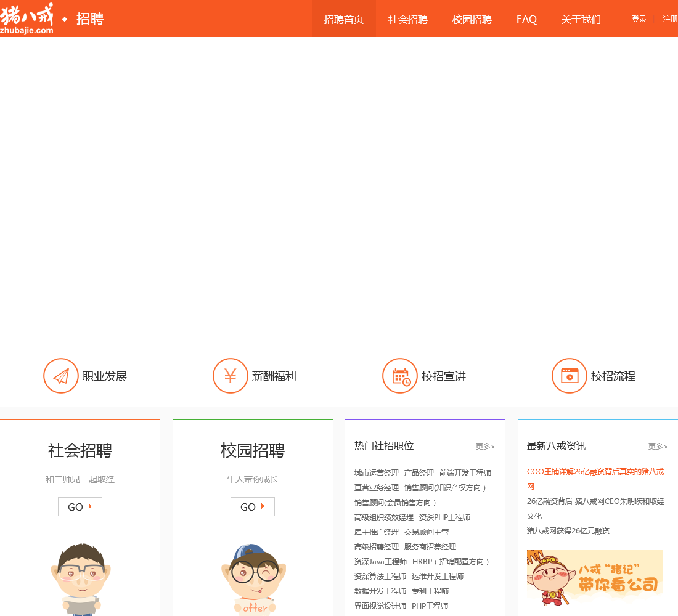Open the 资深算法工程师 job link

point(380,576)
